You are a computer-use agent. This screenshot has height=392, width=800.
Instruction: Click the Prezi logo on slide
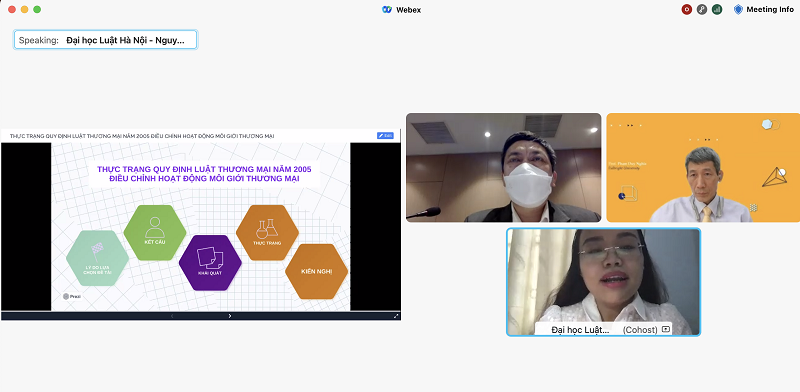coord(72,296)
